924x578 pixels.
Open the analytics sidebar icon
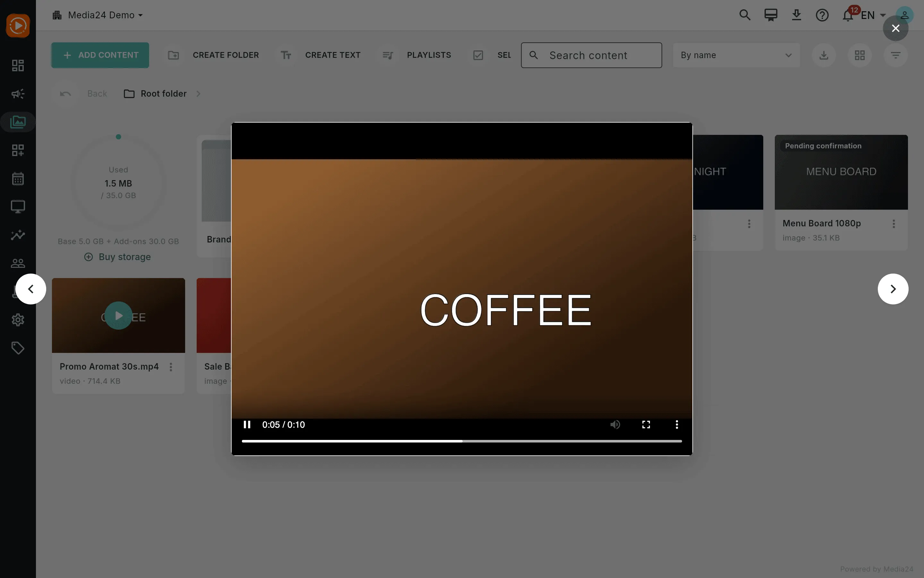tap(18, 235)
